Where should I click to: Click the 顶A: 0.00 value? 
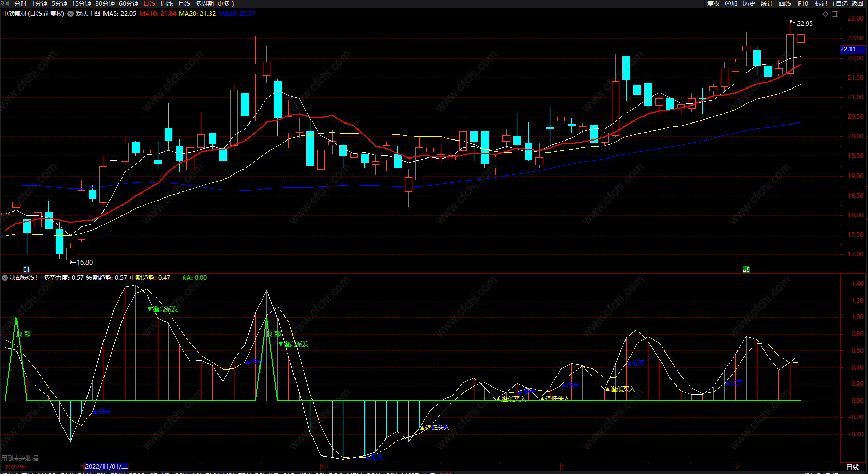194,278
